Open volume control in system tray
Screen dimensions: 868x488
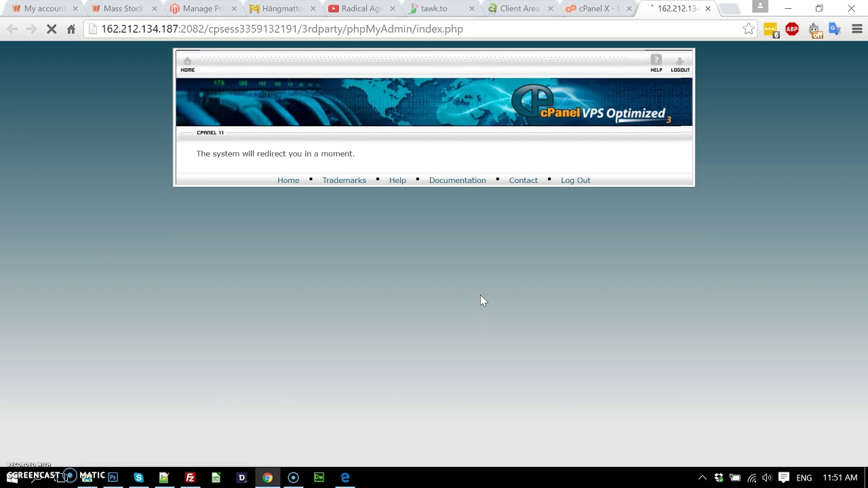point(767,478)
